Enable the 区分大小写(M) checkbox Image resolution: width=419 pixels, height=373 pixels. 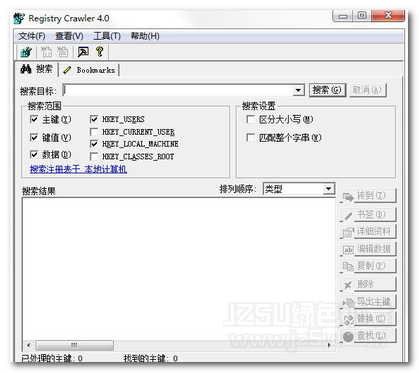pos(250,119)
